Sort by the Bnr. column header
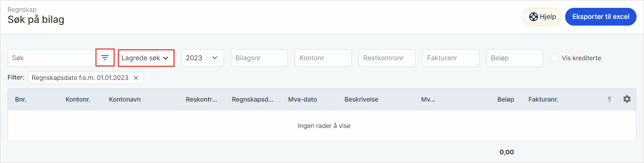 (21, 100)
